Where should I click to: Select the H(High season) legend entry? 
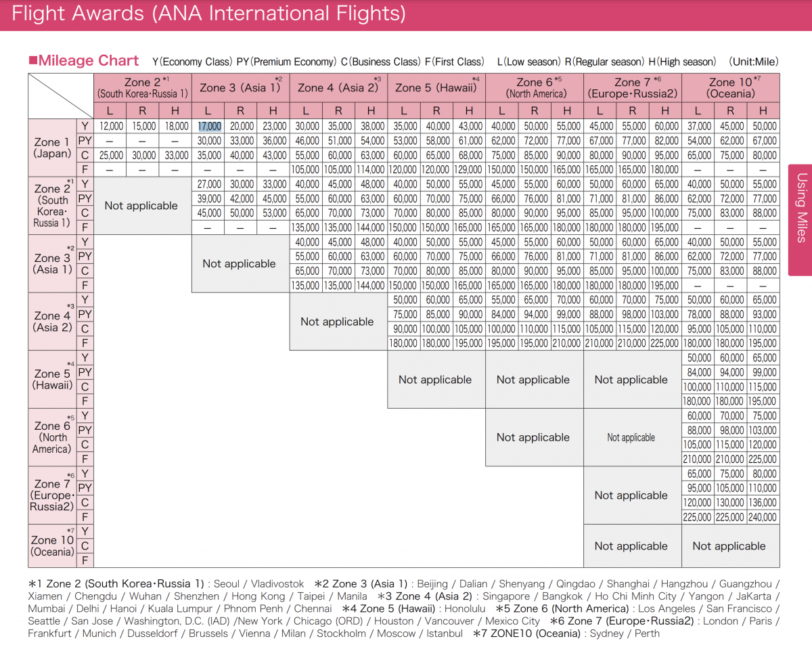pos(682,62)
